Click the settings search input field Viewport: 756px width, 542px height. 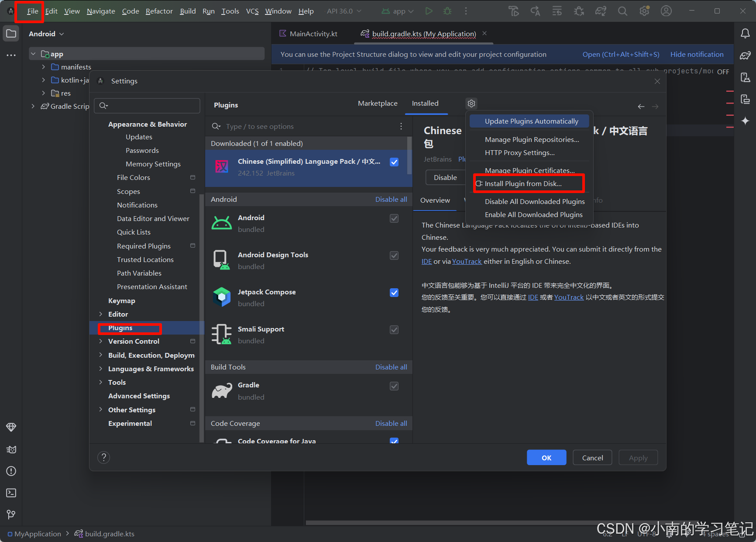(148, 106)
